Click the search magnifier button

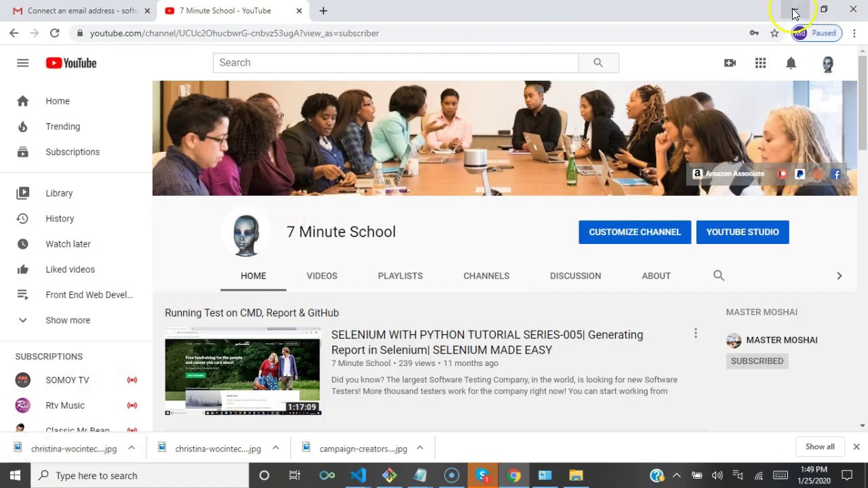coord(598,62)
